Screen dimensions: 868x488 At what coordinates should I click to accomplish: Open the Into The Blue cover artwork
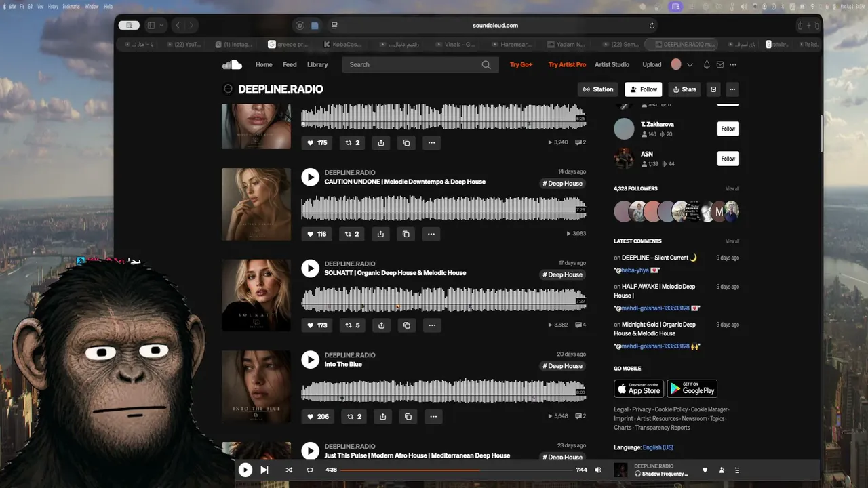point(256,386)
